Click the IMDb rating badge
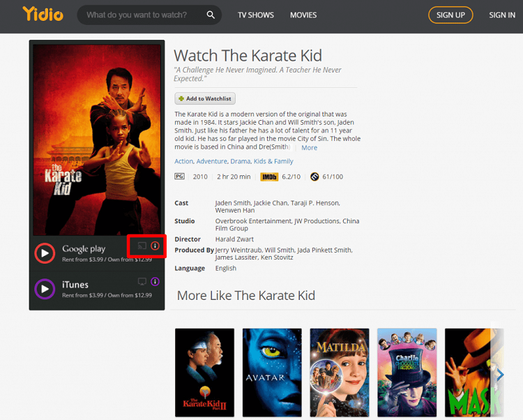 (x=269, y=177)
